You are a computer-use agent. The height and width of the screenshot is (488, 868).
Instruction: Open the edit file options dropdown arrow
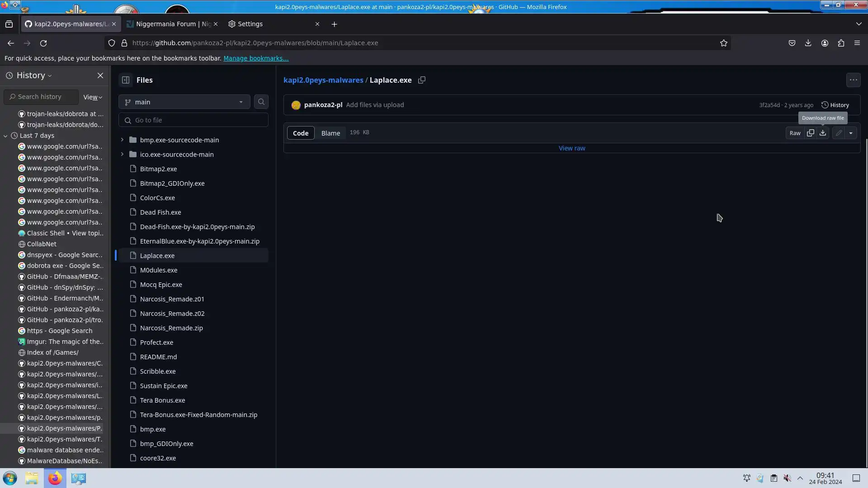pos(851,133)
